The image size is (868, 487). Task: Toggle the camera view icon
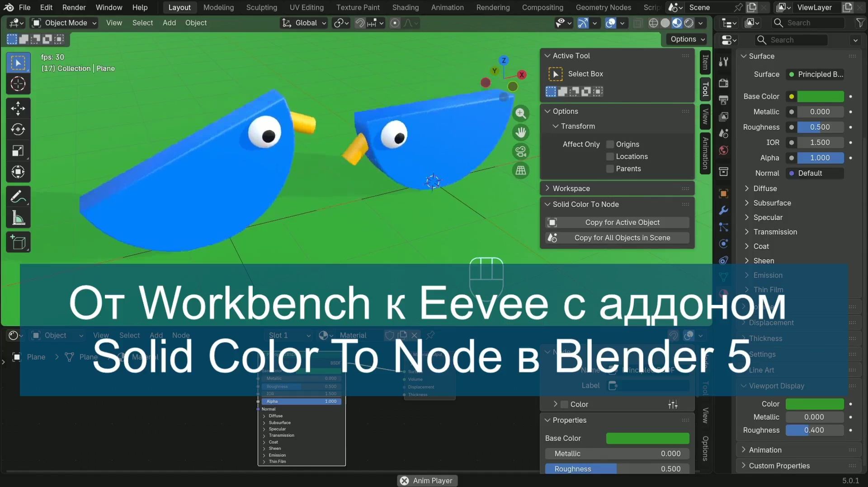[x=521, y=151]
